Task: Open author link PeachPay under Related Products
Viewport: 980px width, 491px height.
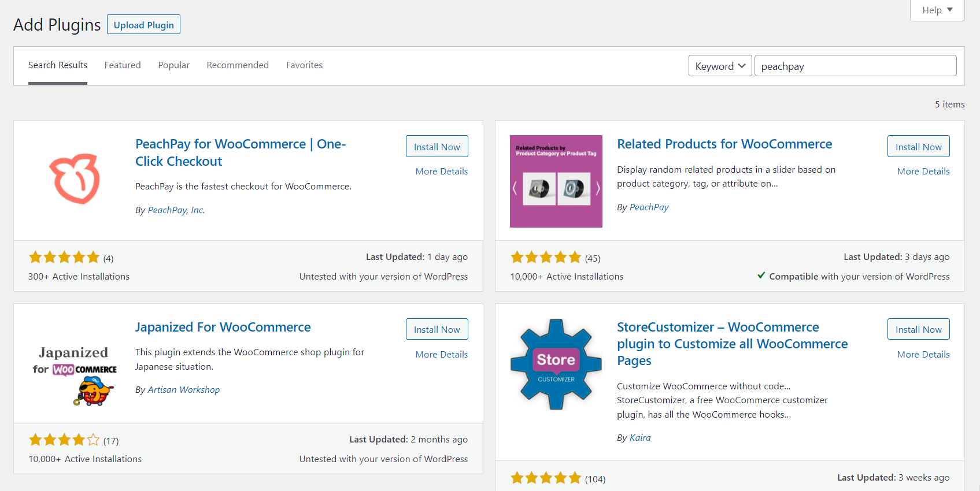Action: (x=649, y=207)
